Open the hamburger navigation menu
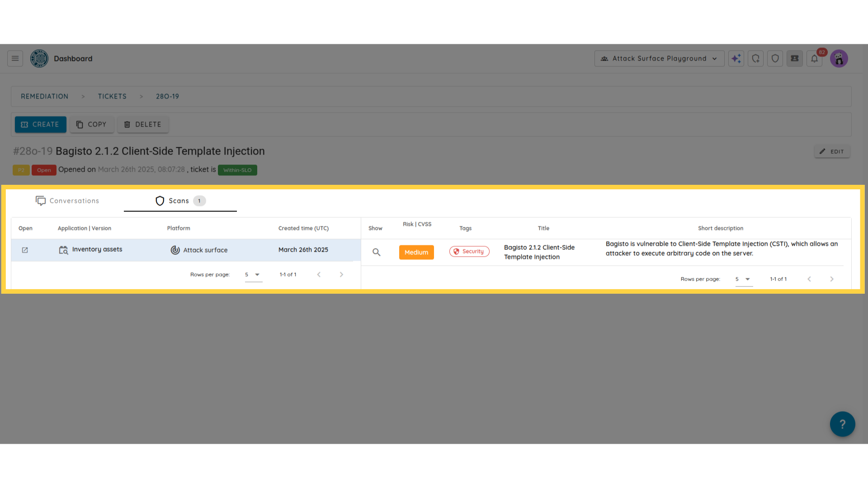The height and width of the screenshot is (488, 868). [15, 58]
